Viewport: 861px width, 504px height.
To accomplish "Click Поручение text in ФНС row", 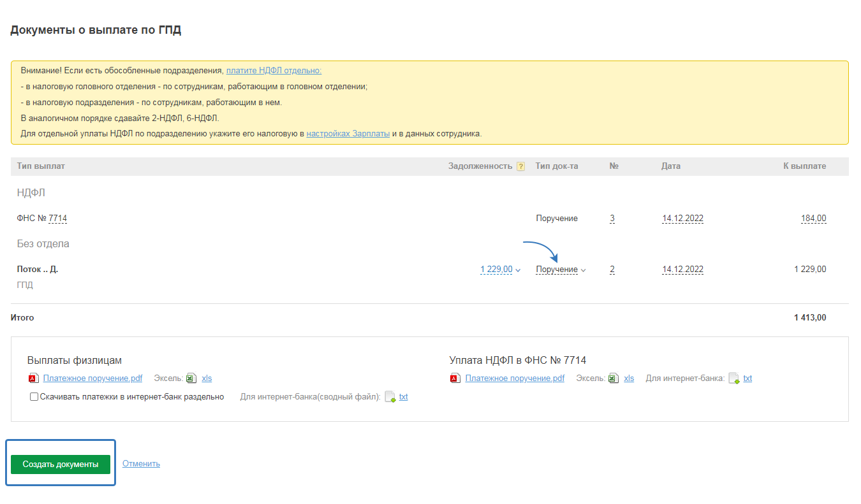I will click(x=557, y=219).
